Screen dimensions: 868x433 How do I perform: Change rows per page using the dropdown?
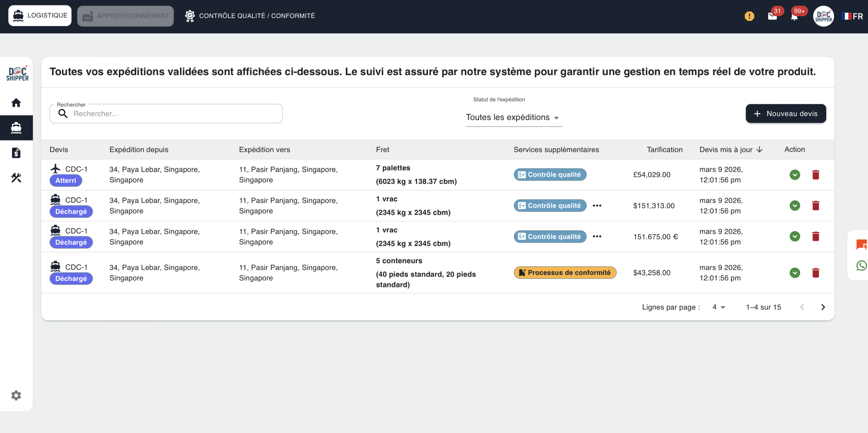click(718, 307)
